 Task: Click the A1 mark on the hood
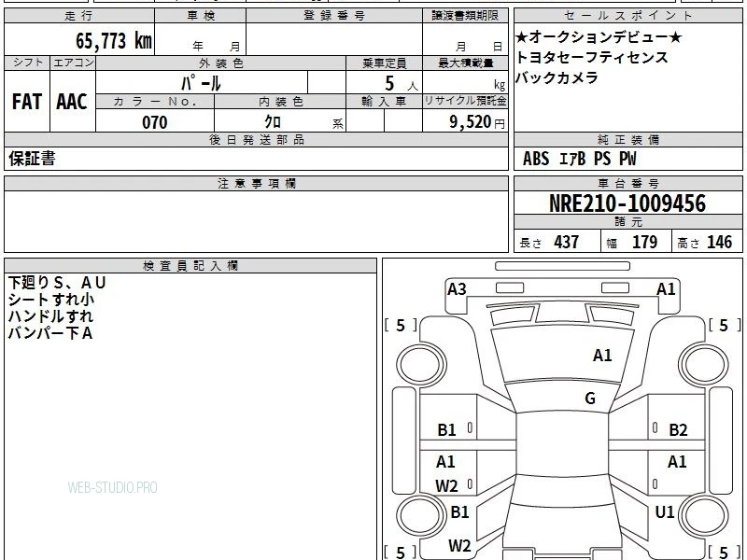pyautogui.click(x=602, y=356)
